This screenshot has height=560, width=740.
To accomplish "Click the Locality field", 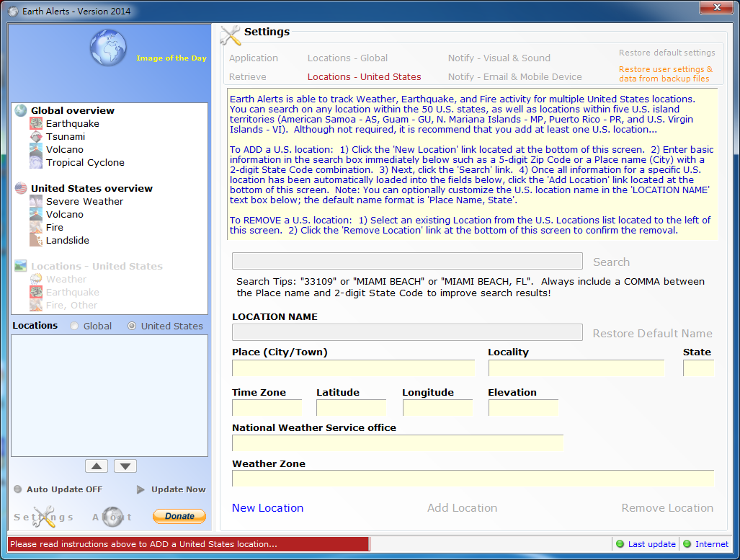I will (x=576, y=368).
